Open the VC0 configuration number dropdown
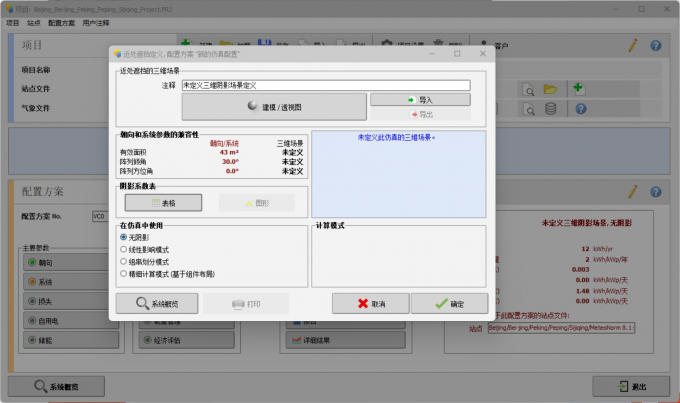Viewport: 680px width, 403px height. 100,216
